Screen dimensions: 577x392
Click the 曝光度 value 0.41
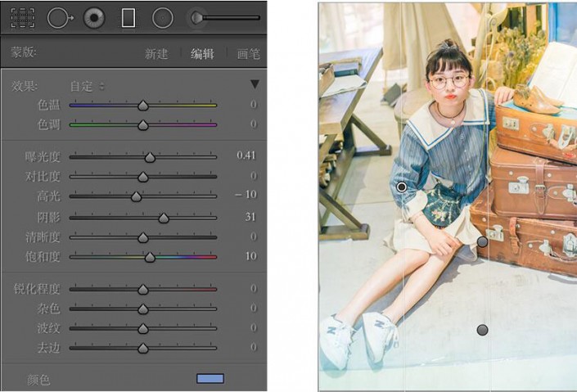pos(246,155)
